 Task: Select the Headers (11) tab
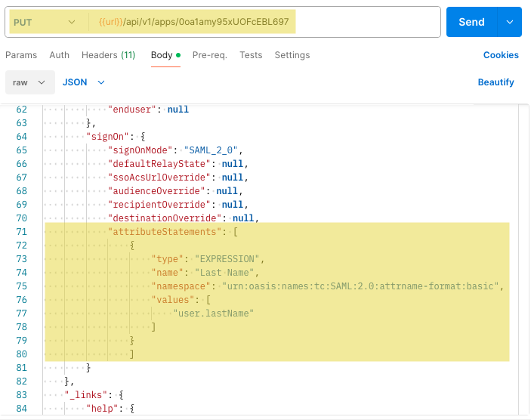pyautogui.click(x=108, y=55)
